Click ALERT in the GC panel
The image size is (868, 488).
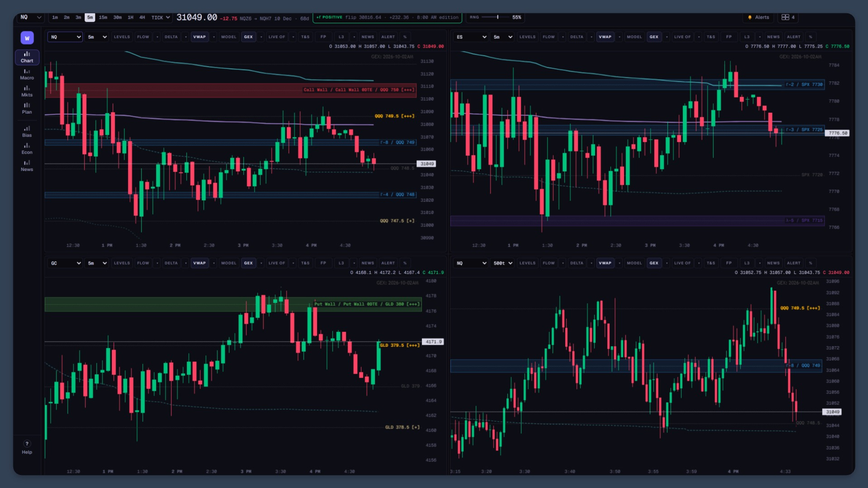click(x=388, y=263)
